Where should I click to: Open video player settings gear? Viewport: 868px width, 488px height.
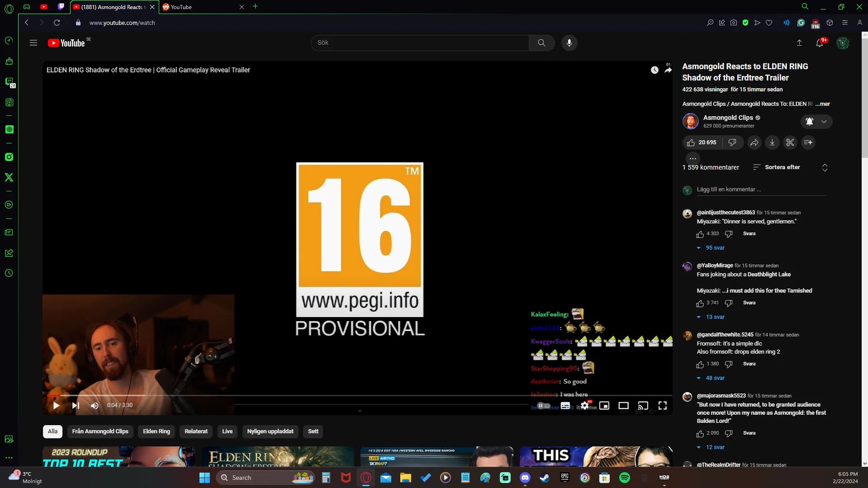coord(584,406)
